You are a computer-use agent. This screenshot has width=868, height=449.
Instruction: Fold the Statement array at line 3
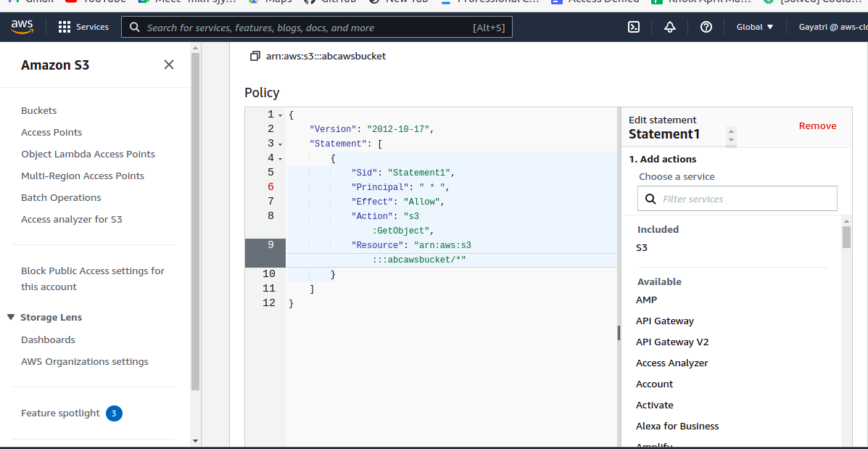coord(280,144)
